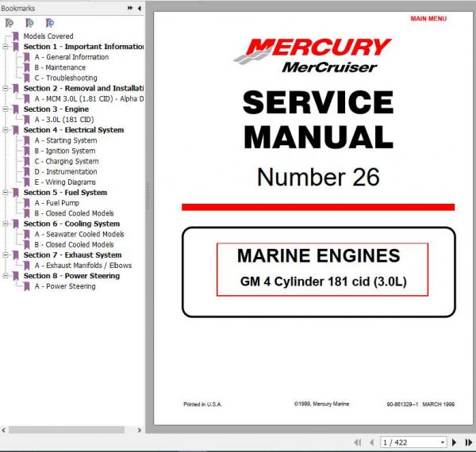Viewport: 476px width, 452px height.
Task: Open A - Exhaust Manifolds / Elbows bookmark
Action: [83, 266]
